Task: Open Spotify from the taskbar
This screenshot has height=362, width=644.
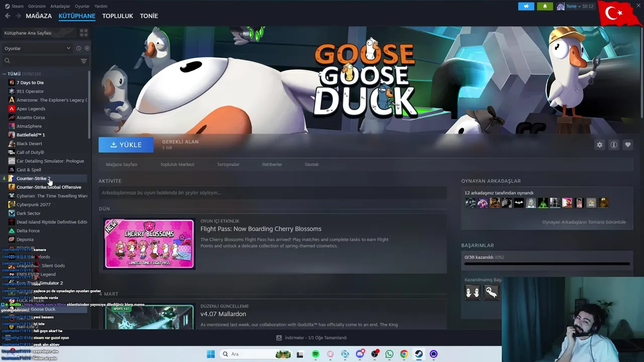Action: [x=315, y=354]
